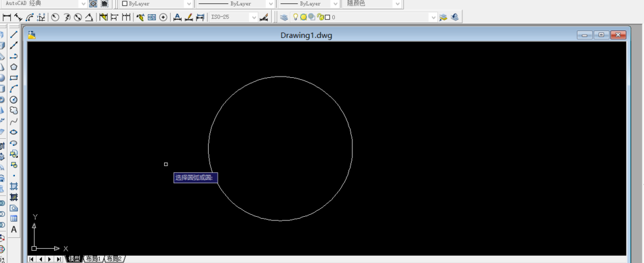Select the Polygon draw tool
The width and height of the screenshot is (644, 263).
pyautogui.click(x=14, y=67)
